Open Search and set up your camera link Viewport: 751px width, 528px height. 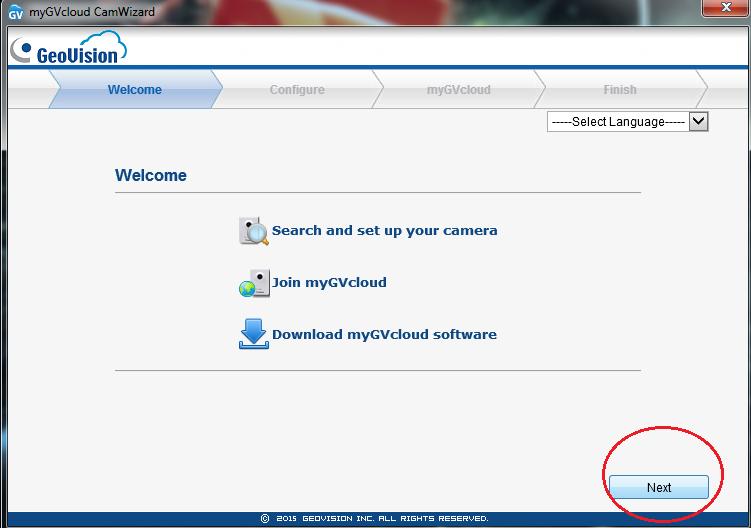(385, 230)
